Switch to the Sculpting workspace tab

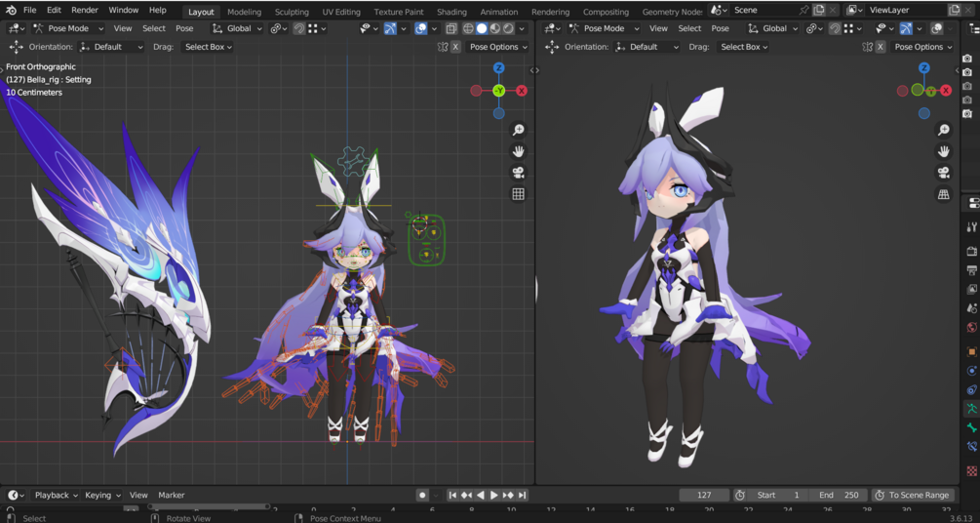292,12
